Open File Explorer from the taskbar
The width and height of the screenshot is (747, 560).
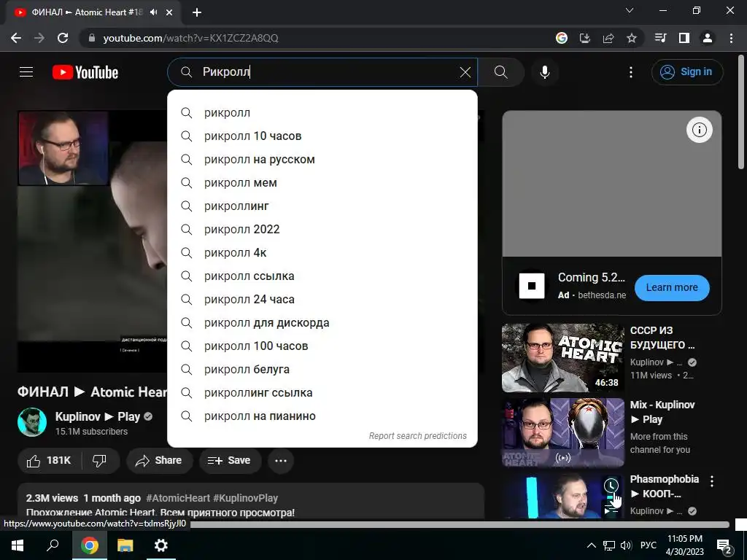point(125,545)
